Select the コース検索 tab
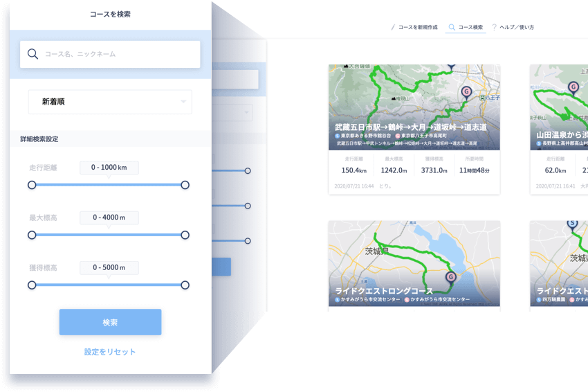The width and height of the screenshot is (588, 392). [x=470, y=28]
